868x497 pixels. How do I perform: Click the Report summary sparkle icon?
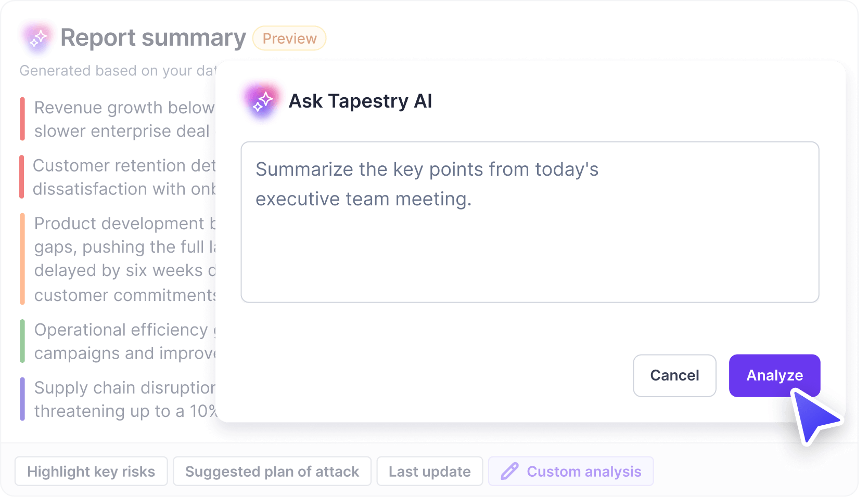click(x=37, y=38)
